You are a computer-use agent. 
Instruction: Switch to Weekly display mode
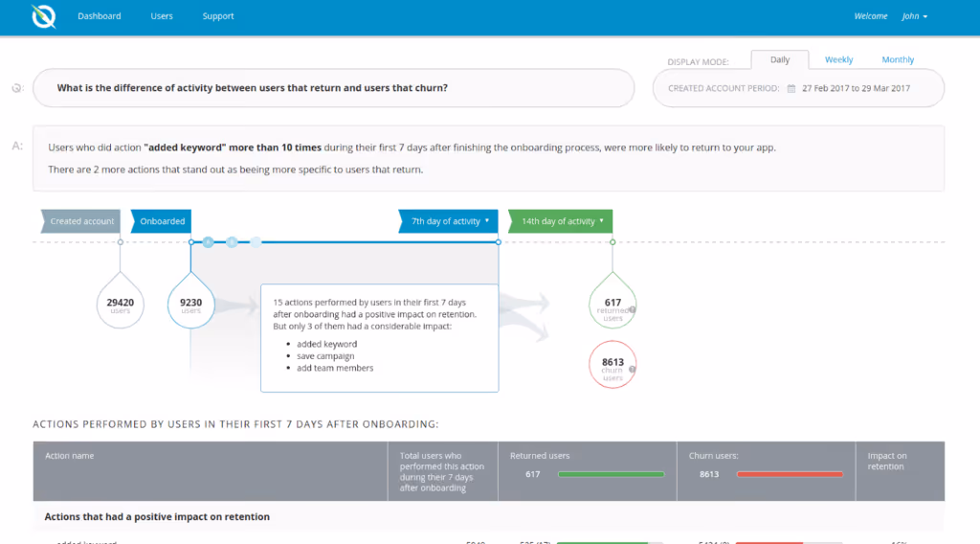[838, 59]
